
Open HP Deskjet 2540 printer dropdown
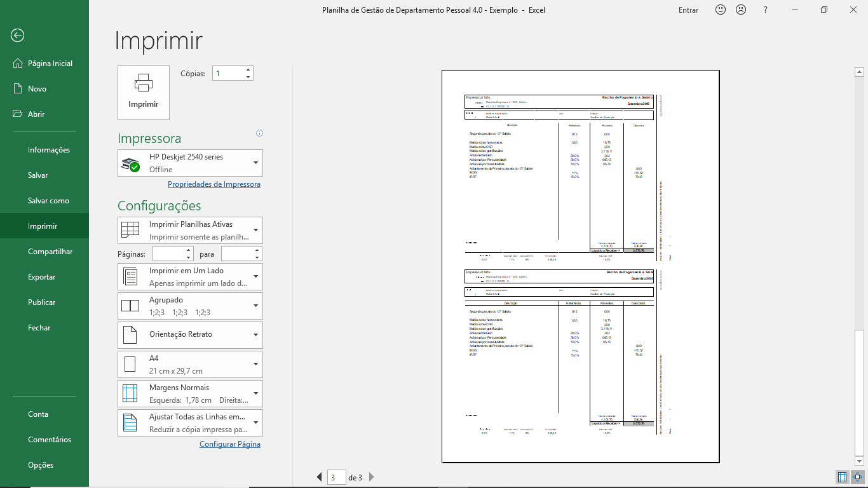pos(191,163)
